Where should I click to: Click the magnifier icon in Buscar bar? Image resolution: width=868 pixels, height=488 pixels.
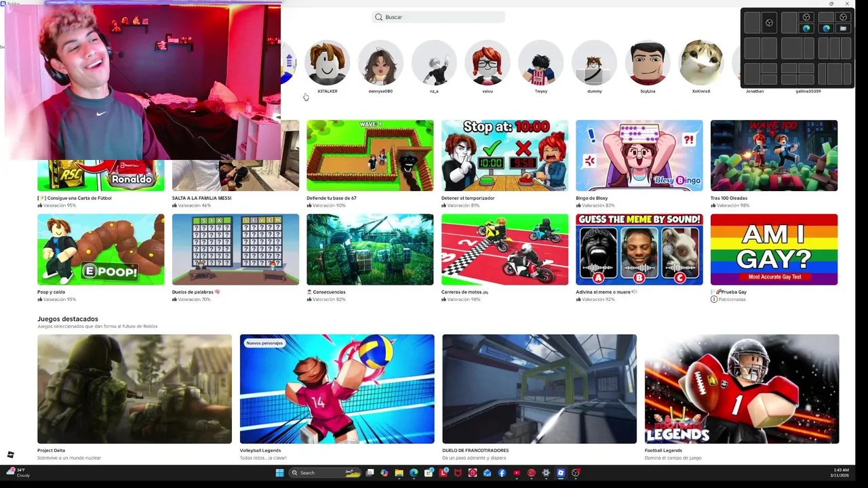pos(378,17)
